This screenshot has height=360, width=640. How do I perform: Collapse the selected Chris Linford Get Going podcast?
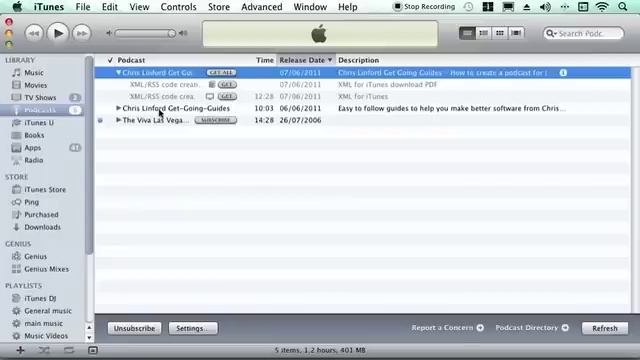click(x=118, y=73)
